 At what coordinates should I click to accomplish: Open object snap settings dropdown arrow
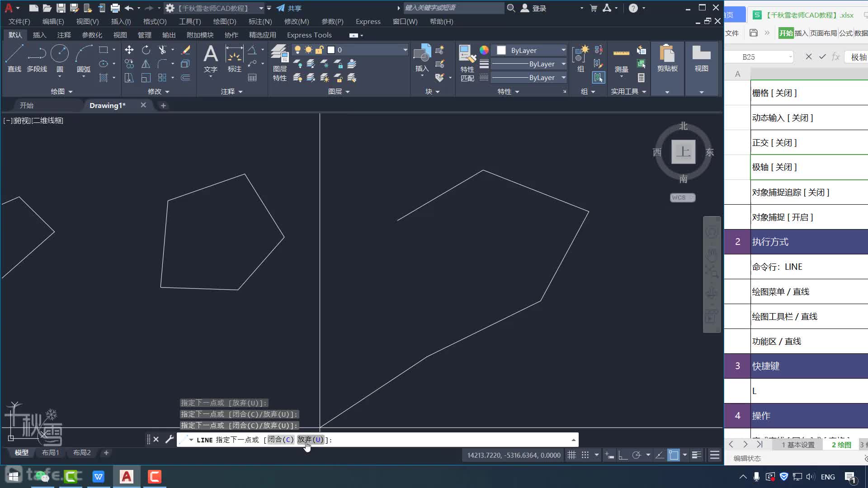[x=685, y=455]
